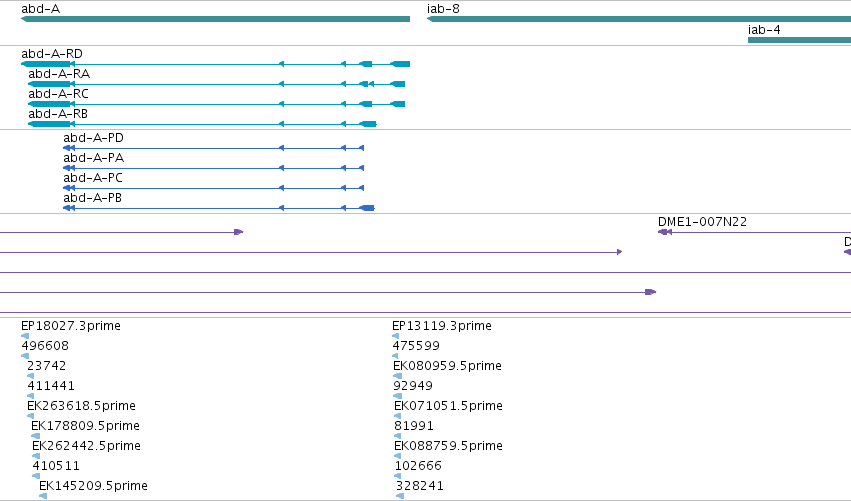
Task: Click the arrow marker under 102666
Action: [399, 477]
